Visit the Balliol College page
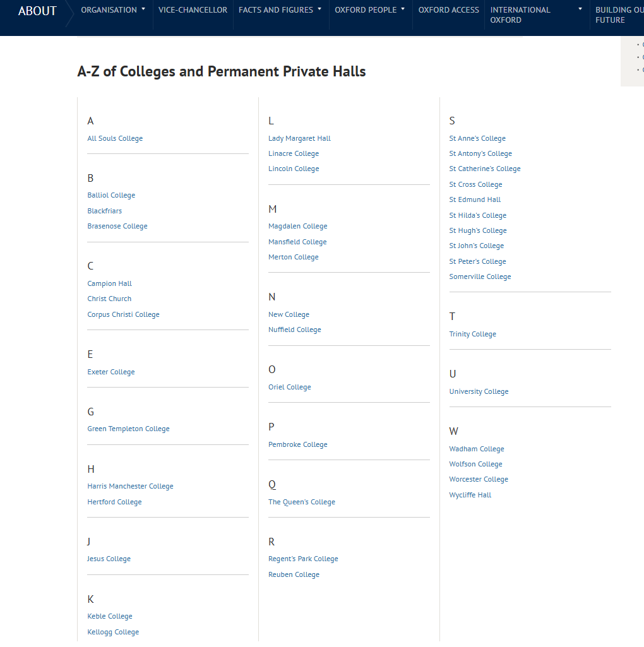 (x=111, y=196)
